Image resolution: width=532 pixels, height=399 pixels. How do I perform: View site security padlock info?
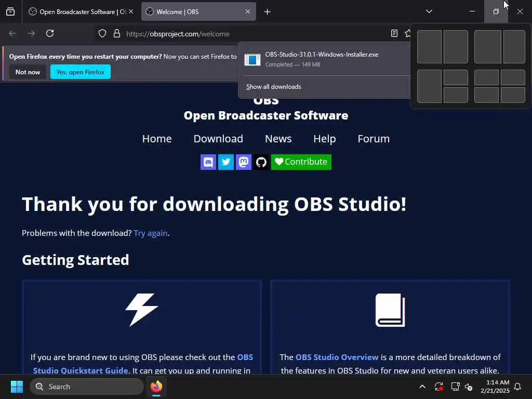(x=117, y=34)
